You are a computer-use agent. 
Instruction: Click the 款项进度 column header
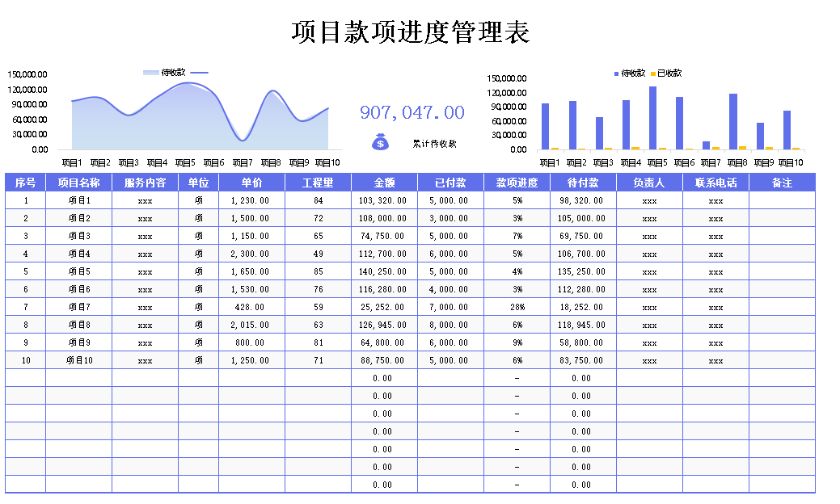click(x=517, y=183)
